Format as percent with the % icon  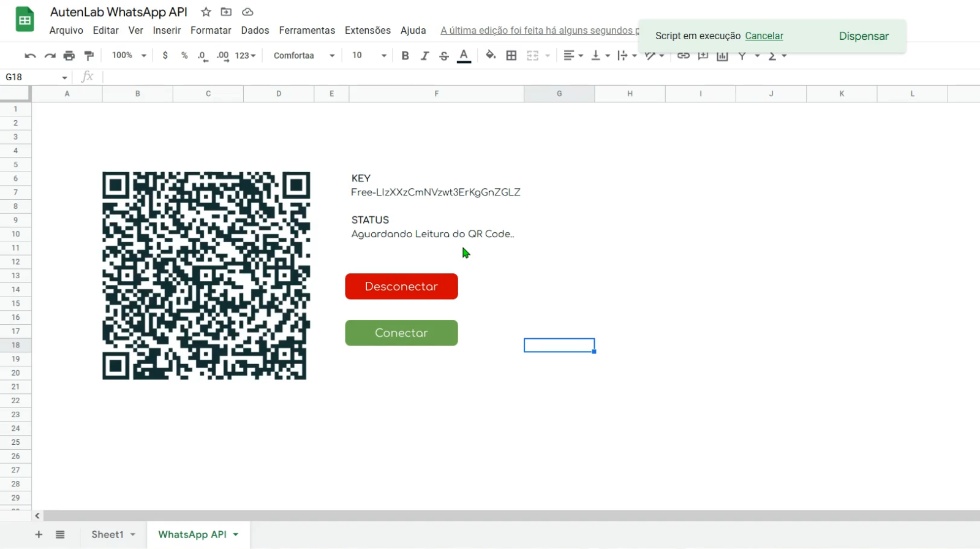click(x=184, y=55)
